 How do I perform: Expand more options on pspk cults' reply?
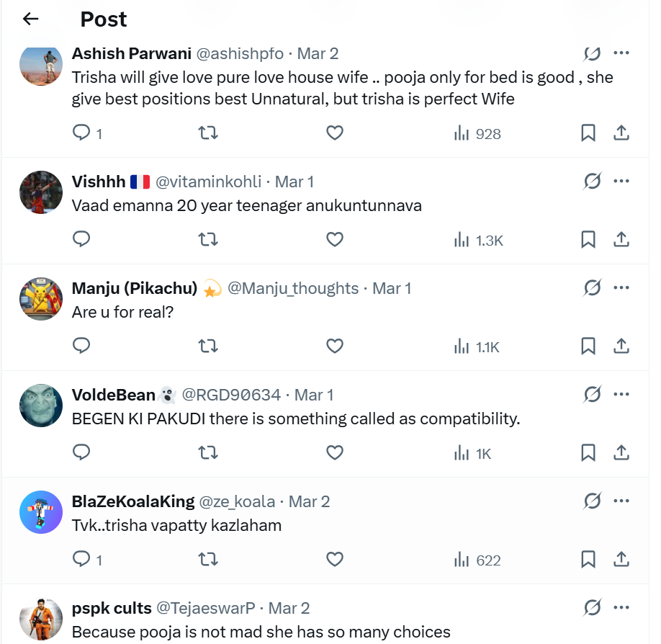[621, 608]
